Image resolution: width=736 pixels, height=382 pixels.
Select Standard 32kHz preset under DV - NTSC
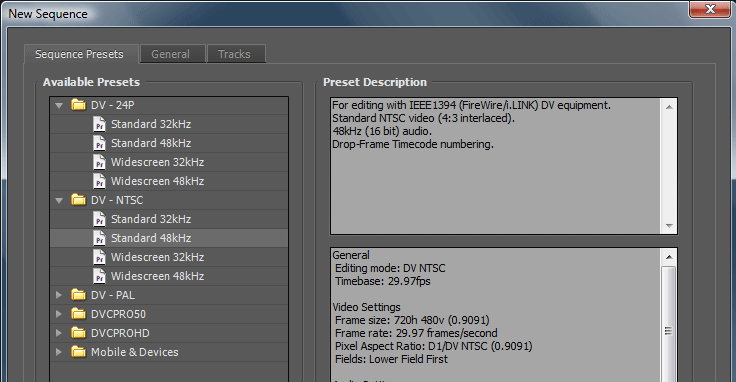[169, 219]
